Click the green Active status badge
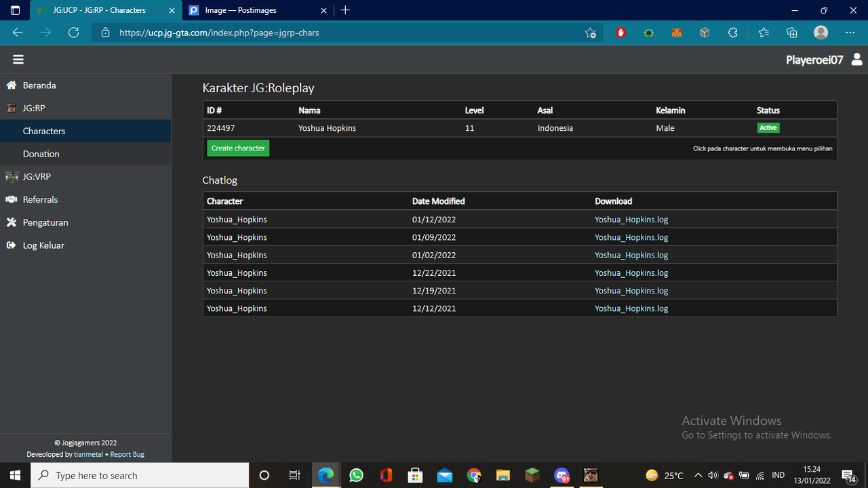 (768, 128)
